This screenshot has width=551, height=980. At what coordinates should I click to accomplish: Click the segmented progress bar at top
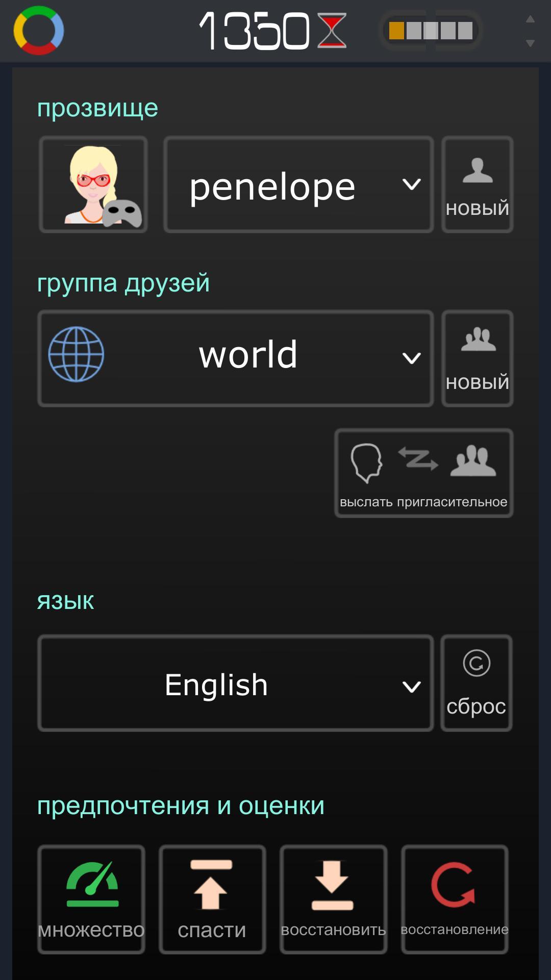pyautogui.click(x=431, y=31)
